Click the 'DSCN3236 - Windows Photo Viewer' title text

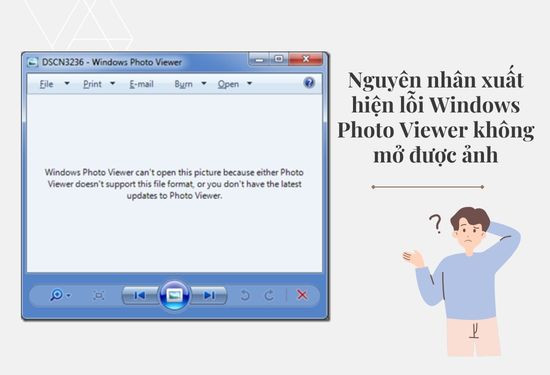(x=112, y=62)
